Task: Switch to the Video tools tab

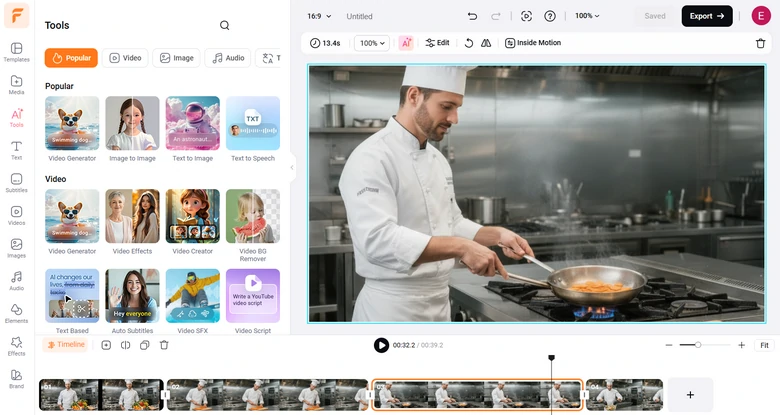Action: [x=125, y=58]
